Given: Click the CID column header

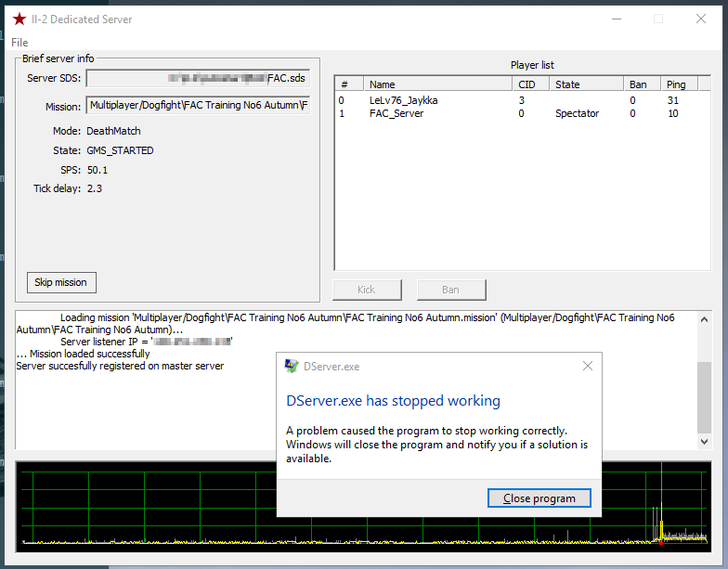Looking at the screenshot, I should point(531,84).
